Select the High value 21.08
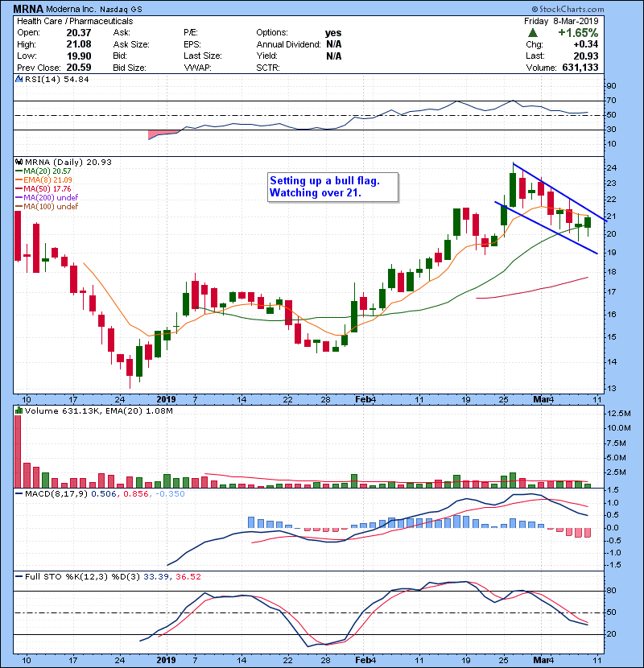This screenshot has width=644, height=668. (78, 44)
